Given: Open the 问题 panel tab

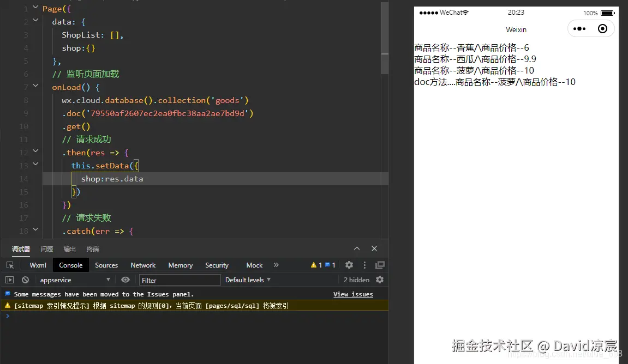Looking at the screenshot, I should 47,249.
